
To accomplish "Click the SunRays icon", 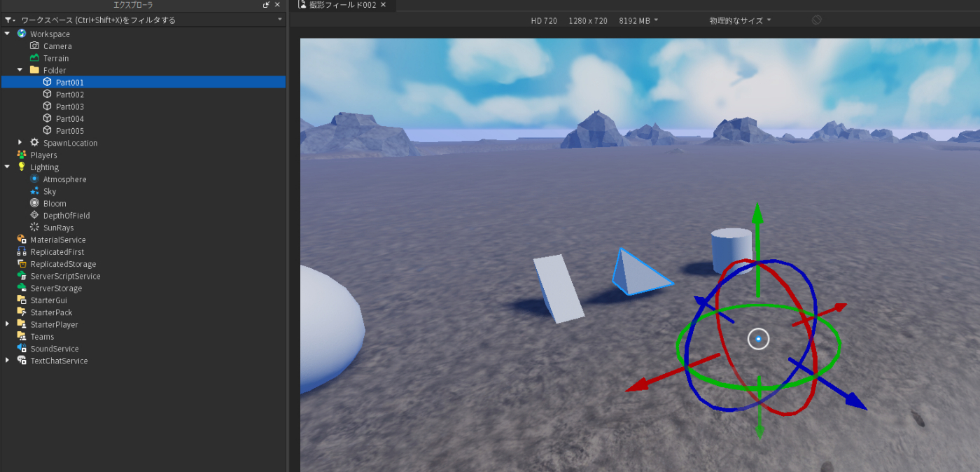I will [x=34, y=228].
